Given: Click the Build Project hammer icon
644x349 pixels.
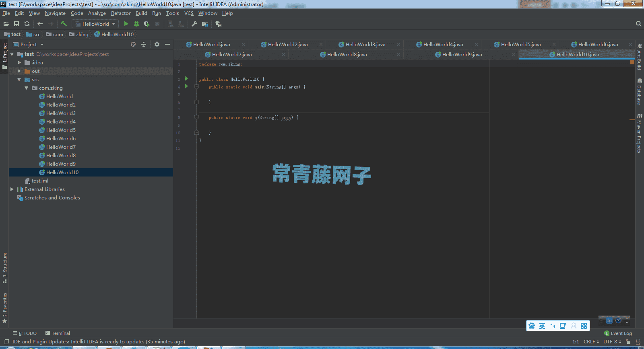Looking at the screenshot, I should click(64, 24).
